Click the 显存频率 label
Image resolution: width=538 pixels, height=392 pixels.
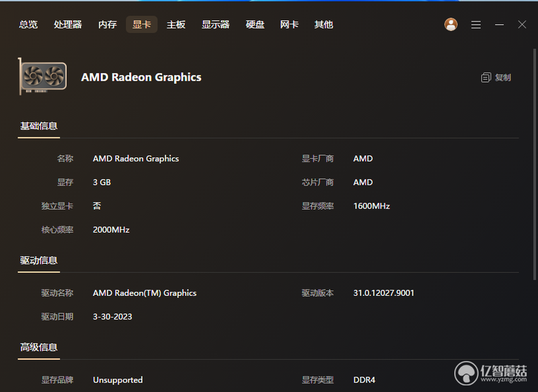[x=317, y=206]
